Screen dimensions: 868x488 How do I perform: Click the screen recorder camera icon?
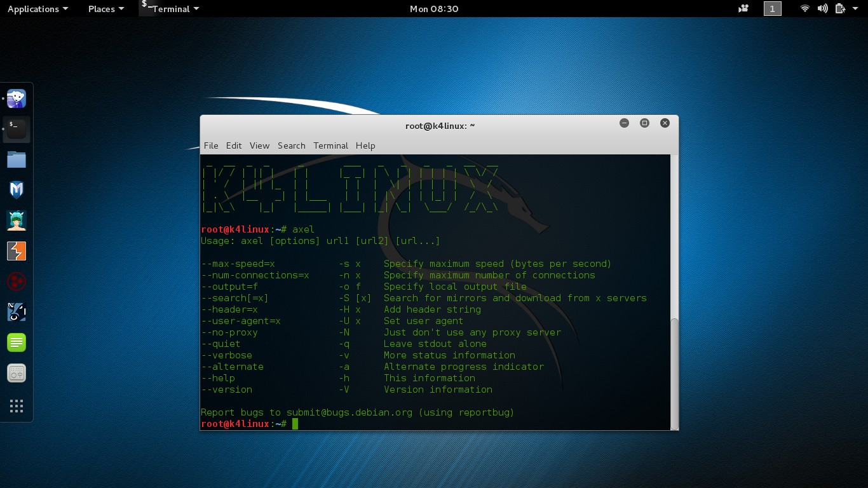click(743, 9)
